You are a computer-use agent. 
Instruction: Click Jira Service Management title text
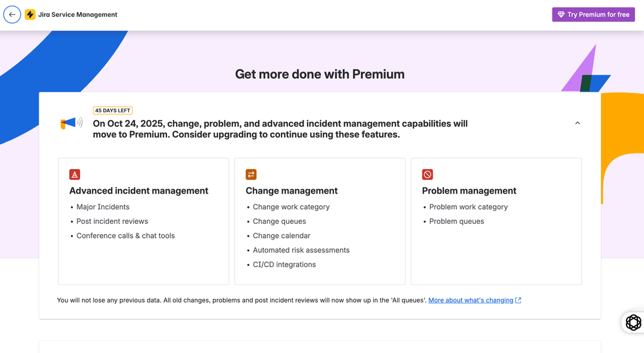coord(77,14)
